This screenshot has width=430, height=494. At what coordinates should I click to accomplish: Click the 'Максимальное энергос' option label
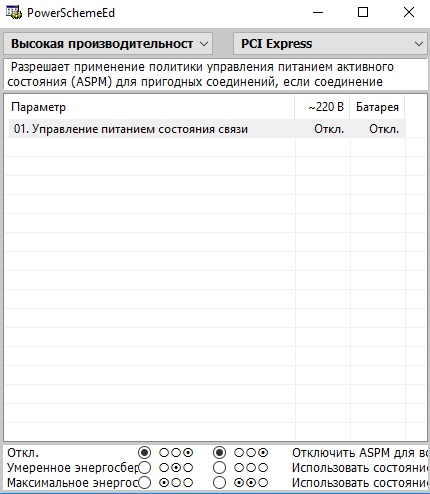click(x=73, y=482)
